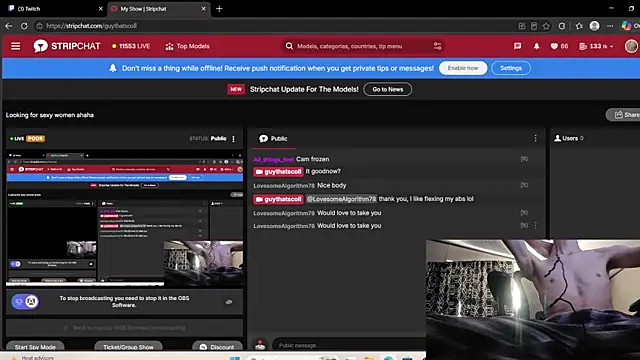Click Enable now push notification button
640x360 pixels.
(x=463, y=68)
